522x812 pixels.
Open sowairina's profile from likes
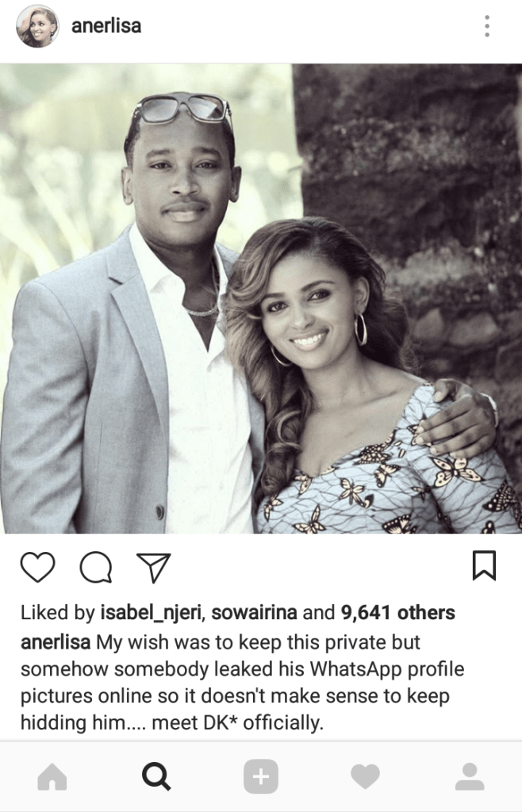255,613
